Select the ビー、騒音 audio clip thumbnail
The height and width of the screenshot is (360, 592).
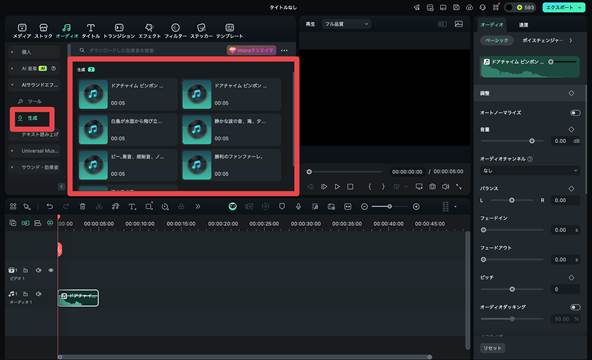click(93, 165)
